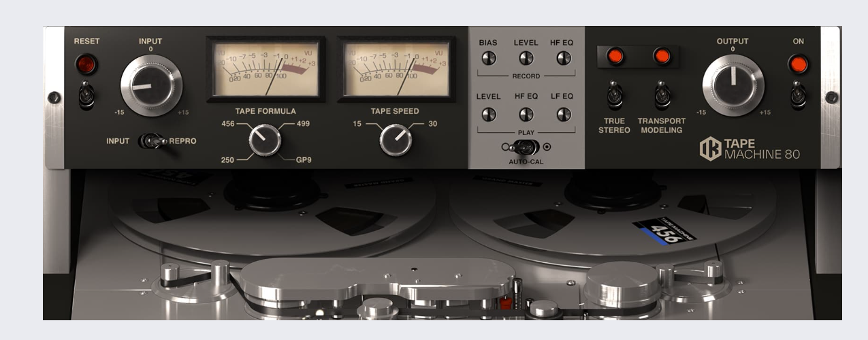The image size is (868, 340).
Task: Click the IK Tape Machine 80 logo
Action: tap(750, 149)
